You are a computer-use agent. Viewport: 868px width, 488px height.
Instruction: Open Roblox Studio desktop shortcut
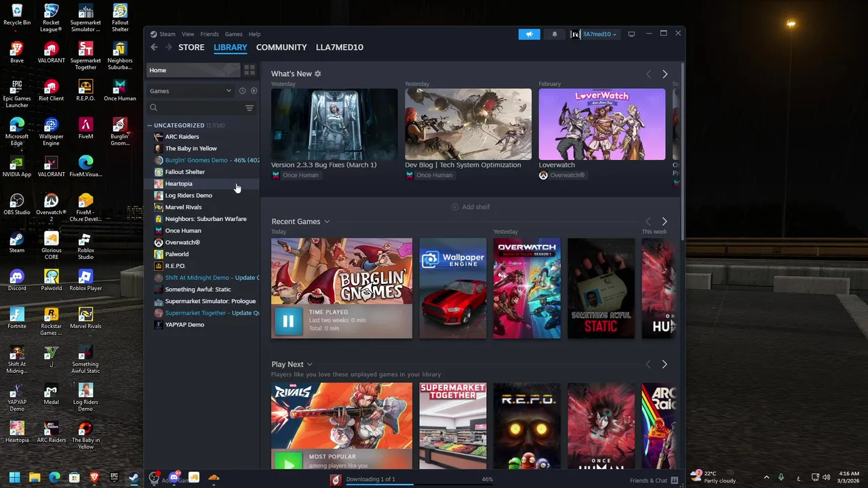click(85, 246)
